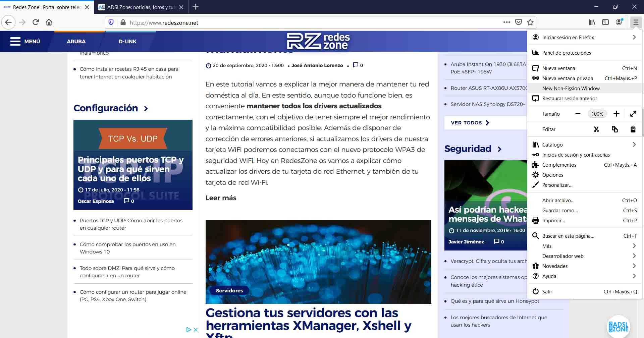This screenshot has height=338, width=644.
Task: Go back with the browser back arrow
Action: [x=8, y=22]
